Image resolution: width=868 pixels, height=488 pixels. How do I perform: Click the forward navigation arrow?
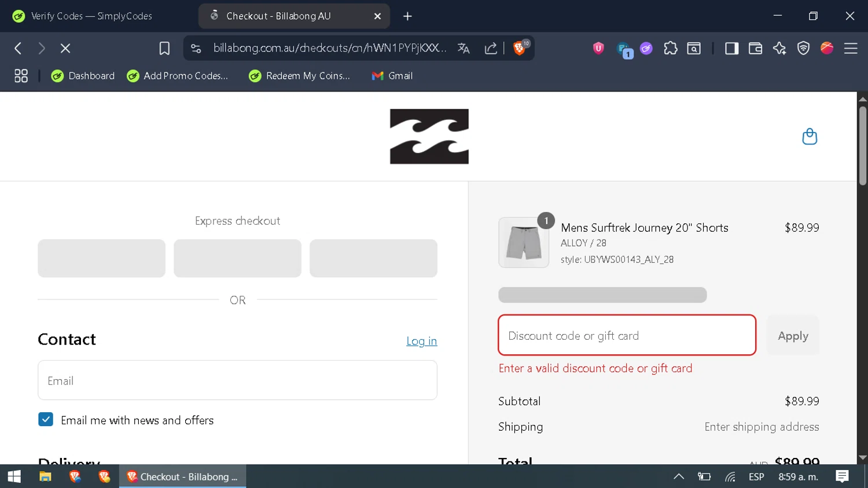(x=42, y=49)
